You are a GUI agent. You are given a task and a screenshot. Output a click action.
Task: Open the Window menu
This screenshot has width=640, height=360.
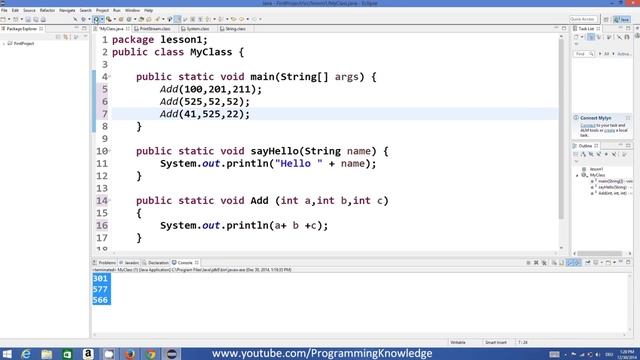tap(132, 10)
